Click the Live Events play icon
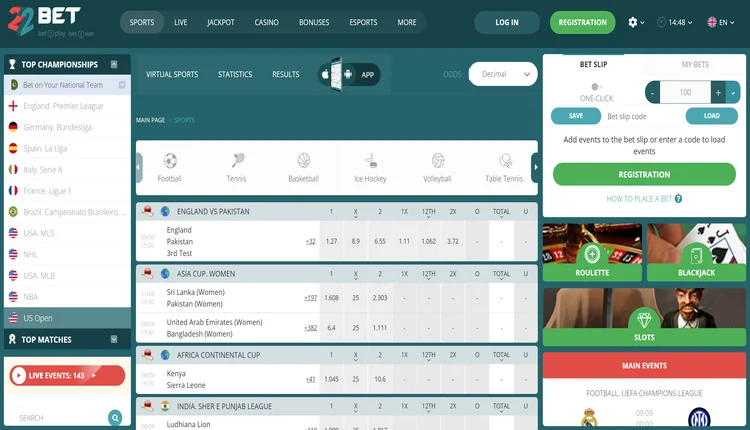 tap(18, 375)
